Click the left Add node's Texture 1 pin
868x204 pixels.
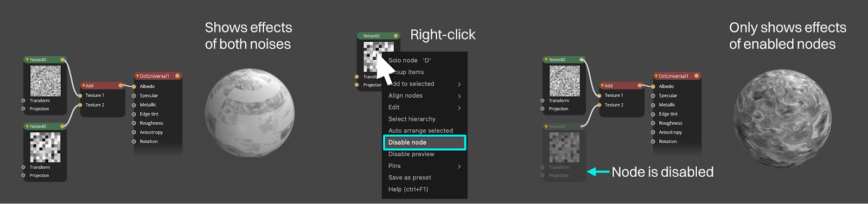[80, 95]
